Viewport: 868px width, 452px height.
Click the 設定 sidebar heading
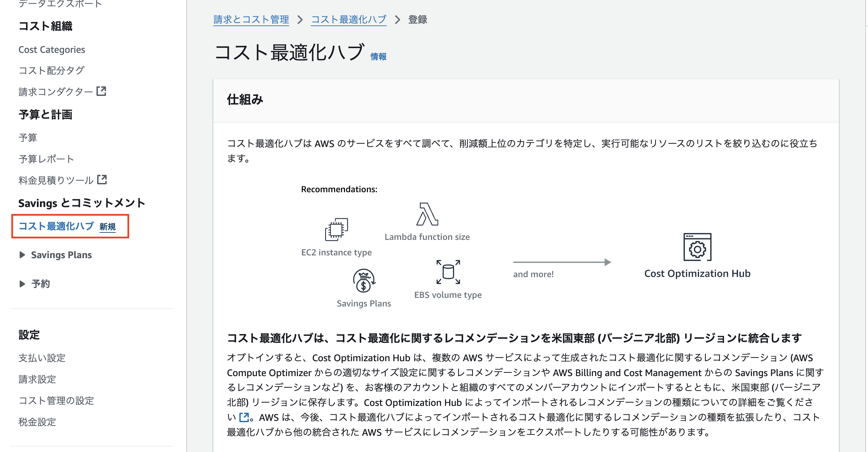tap(29, 335)
